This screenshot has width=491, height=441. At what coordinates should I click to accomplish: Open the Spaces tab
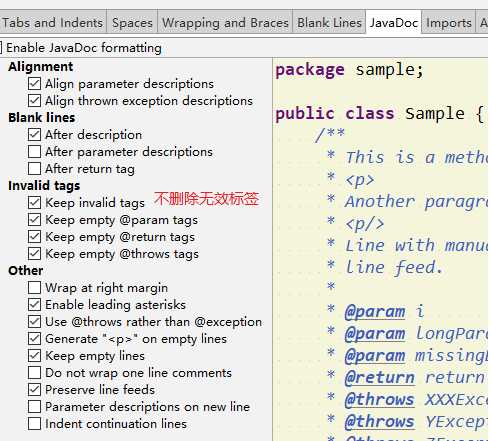coord(132,22)
